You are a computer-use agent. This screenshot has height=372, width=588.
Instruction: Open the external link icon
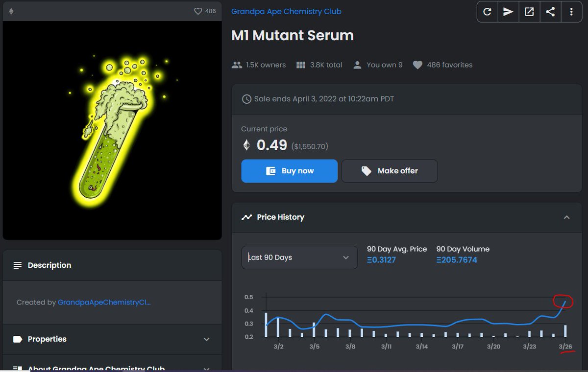pos(529,12)
